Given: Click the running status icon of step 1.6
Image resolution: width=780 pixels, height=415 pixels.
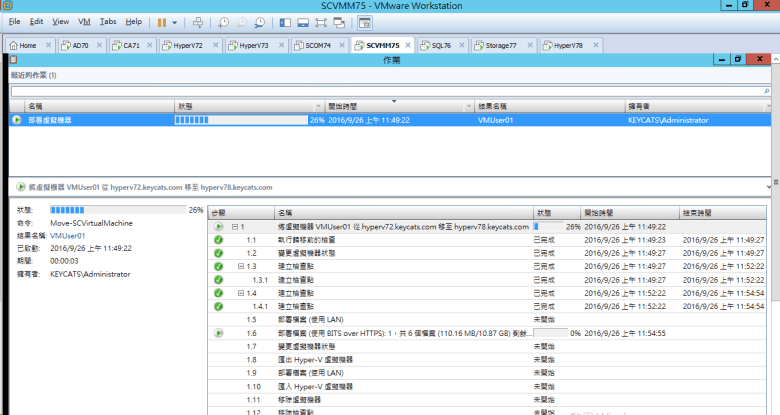Looking at the screenshot, I should [218, 332].
